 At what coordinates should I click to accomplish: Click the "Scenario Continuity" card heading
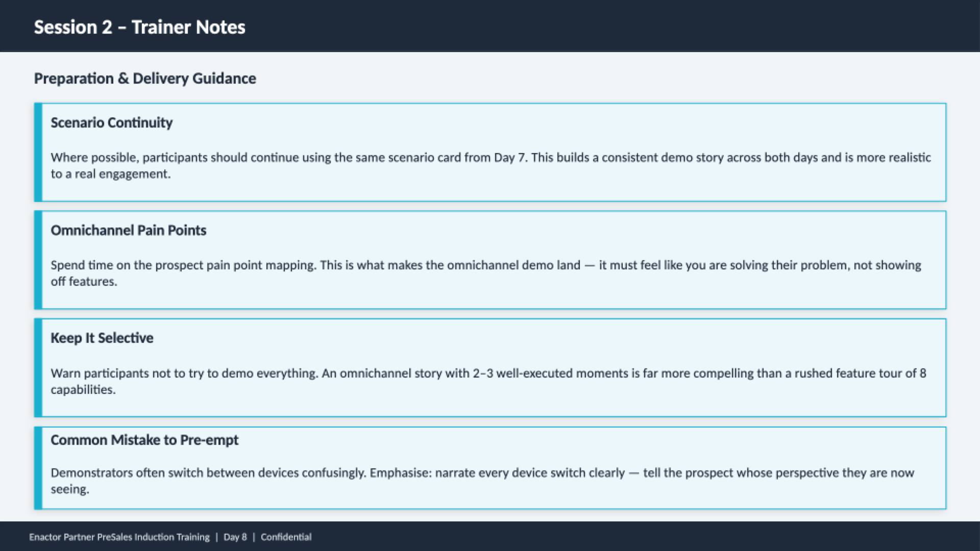click(111, 122)
